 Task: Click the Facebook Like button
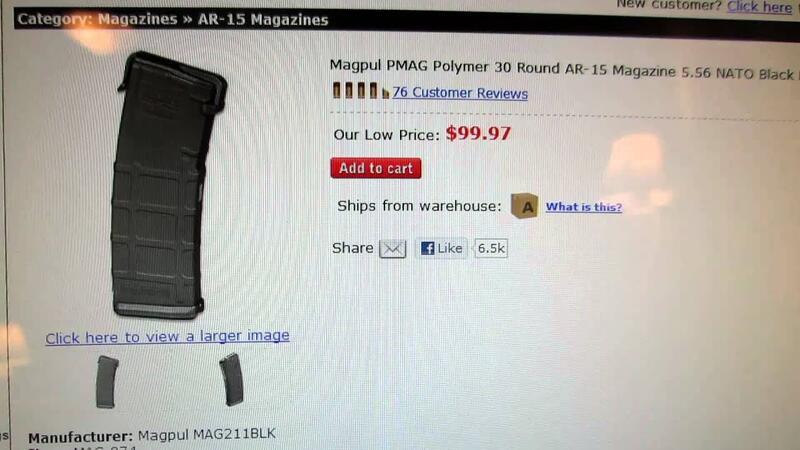(x=441, y=248)
